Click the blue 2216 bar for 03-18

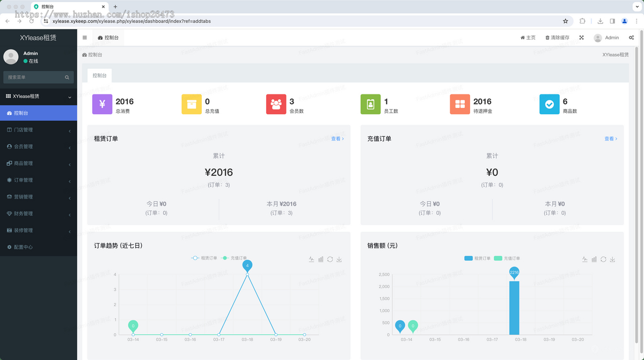click(x=514, y=308)
